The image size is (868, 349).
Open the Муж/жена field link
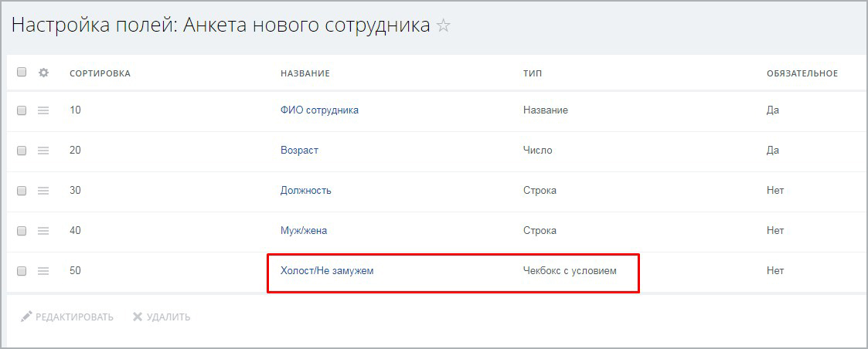click(304, 231)
